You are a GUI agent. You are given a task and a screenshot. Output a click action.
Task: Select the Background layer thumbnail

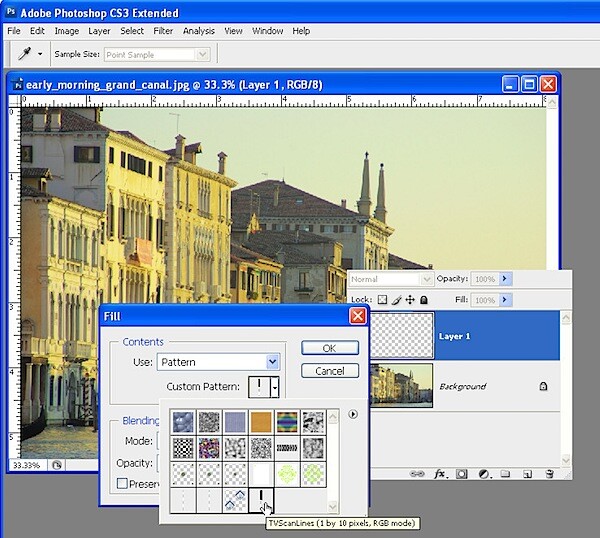click(401, 385)
